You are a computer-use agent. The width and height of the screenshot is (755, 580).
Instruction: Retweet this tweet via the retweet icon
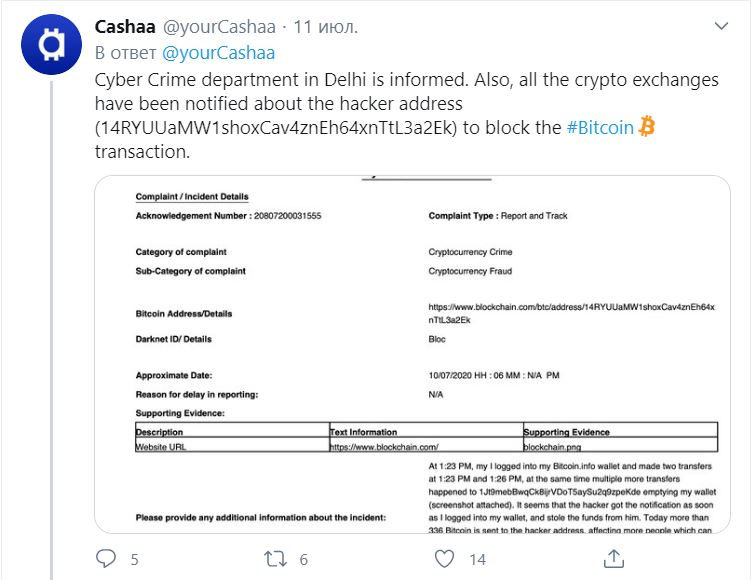[275, 559]
